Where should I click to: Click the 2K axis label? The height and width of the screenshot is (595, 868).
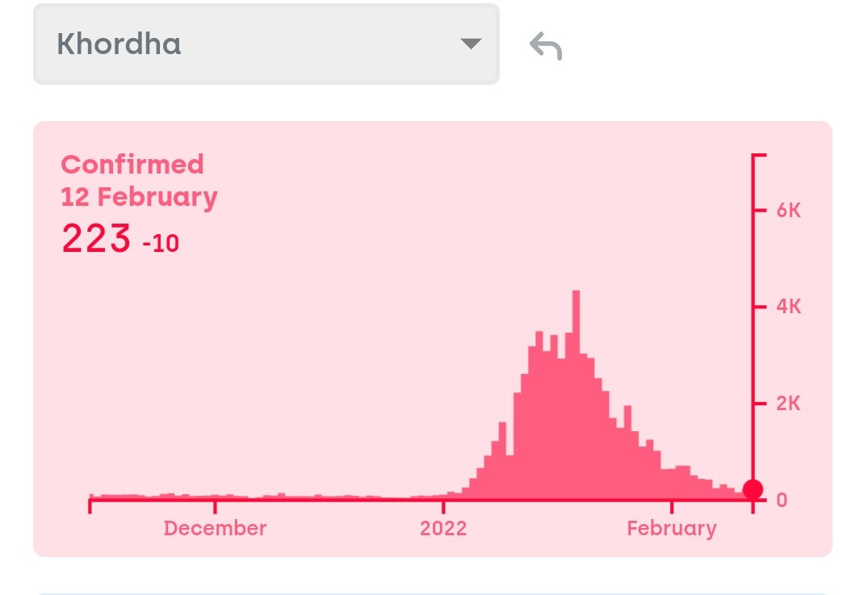point(788,404)
